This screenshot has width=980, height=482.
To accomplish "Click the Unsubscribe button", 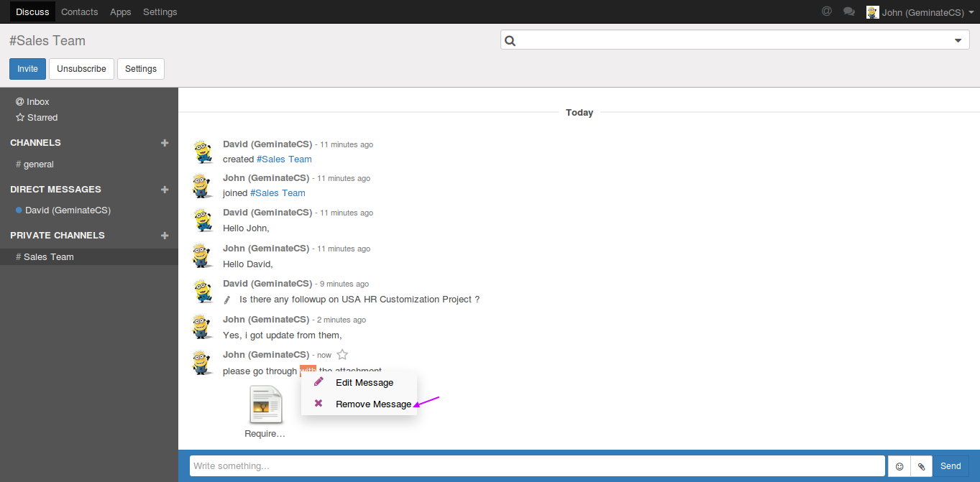I will 82,69.
